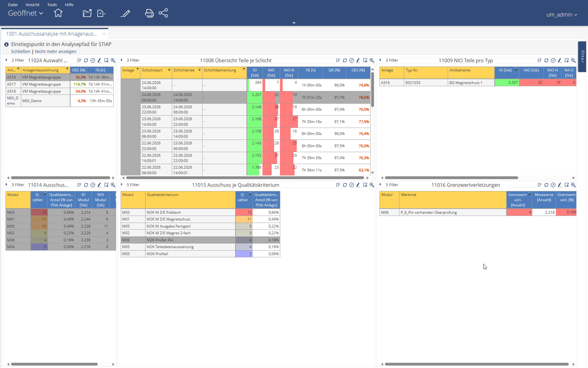The height and width of the screenshot is (368, 588).
Task: Click the print icon
Action: pyautogui.click(x=149, y=13)
